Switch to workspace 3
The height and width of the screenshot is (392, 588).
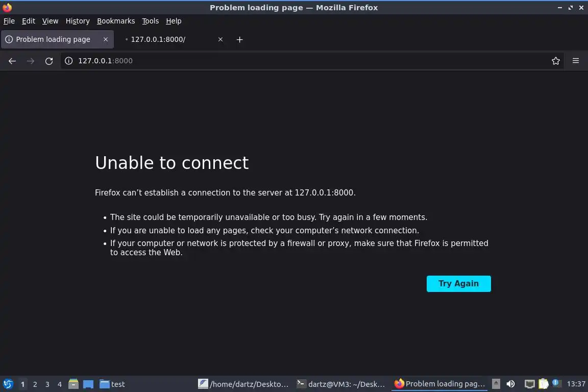47,384
